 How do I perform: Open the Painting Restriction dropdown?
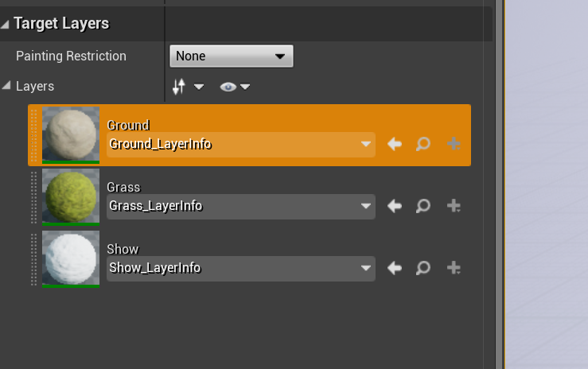[232, 56]
